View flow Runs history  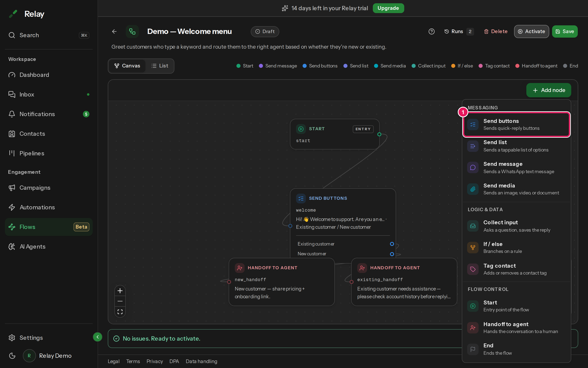click(459, 31)
